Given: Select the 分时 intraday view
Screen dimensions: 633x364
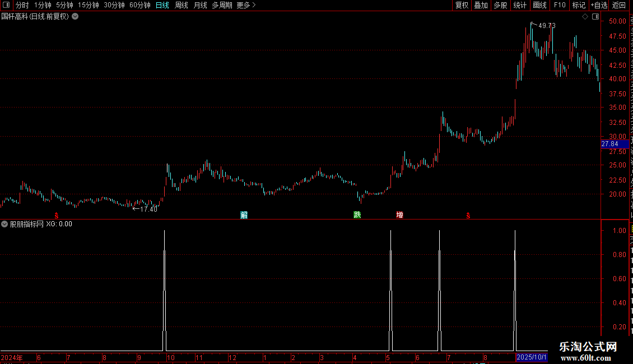Looking at the screenshot, I should click(22, 5).
